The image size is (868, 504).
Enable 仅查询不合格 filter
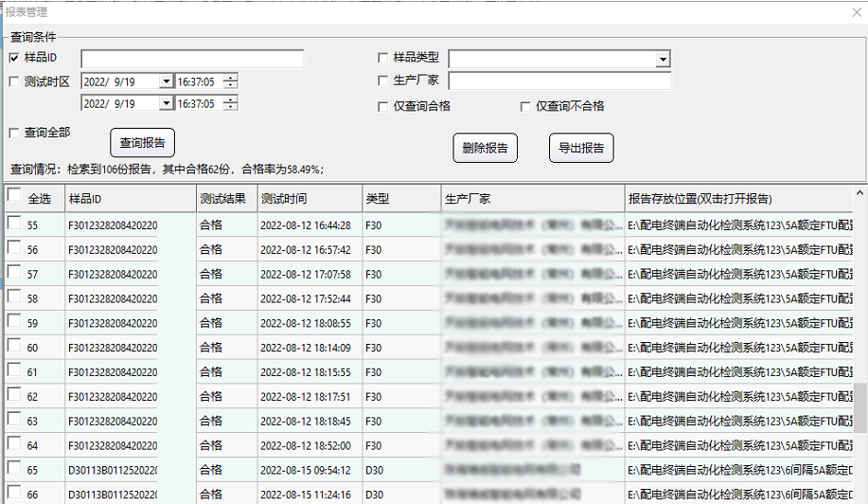pyautogui.click(x=526, y=106)
